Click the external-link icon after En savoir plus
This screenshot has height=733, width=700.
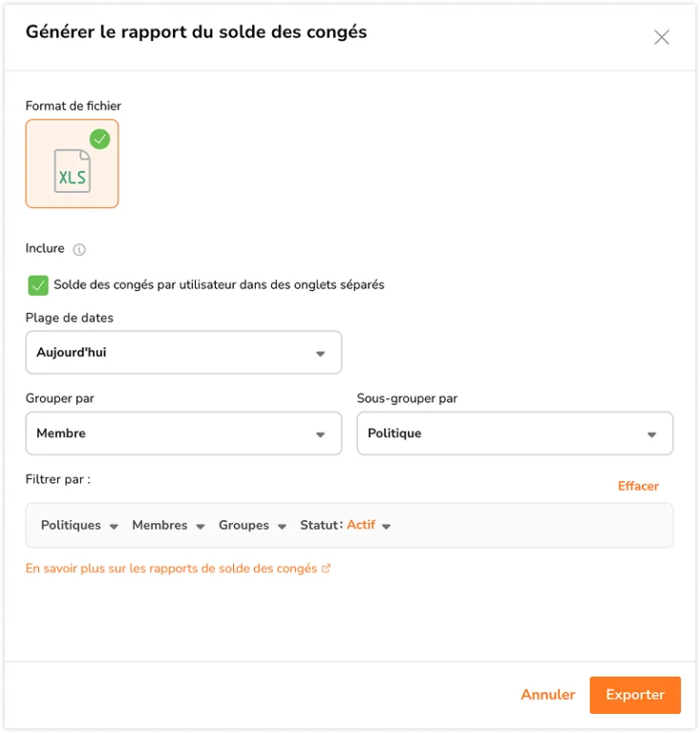327,569
